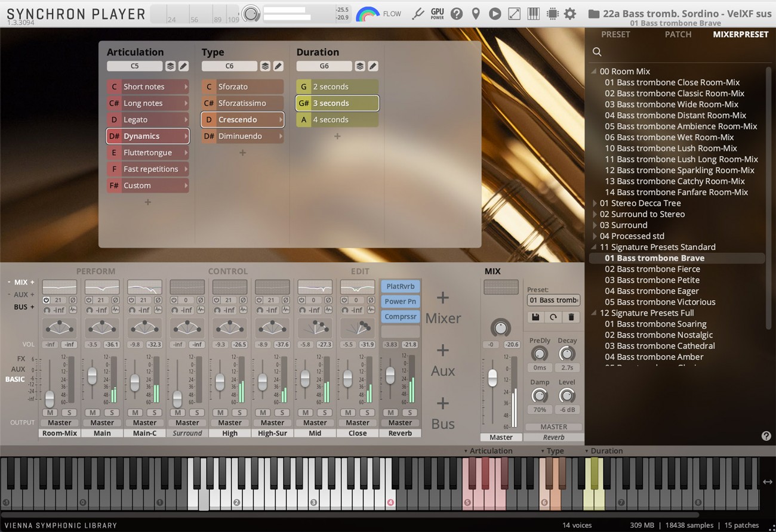This screenshot has height=532, width=776.
Task: Switch to the PATCH tab
Action: click(x=678, y=35)
